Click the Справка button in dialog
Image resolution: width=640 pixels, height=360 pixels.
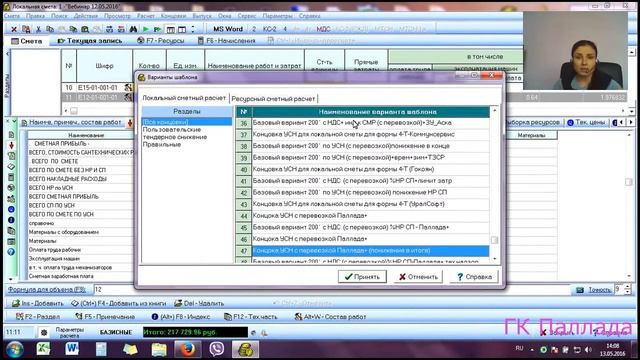(474, 277)
